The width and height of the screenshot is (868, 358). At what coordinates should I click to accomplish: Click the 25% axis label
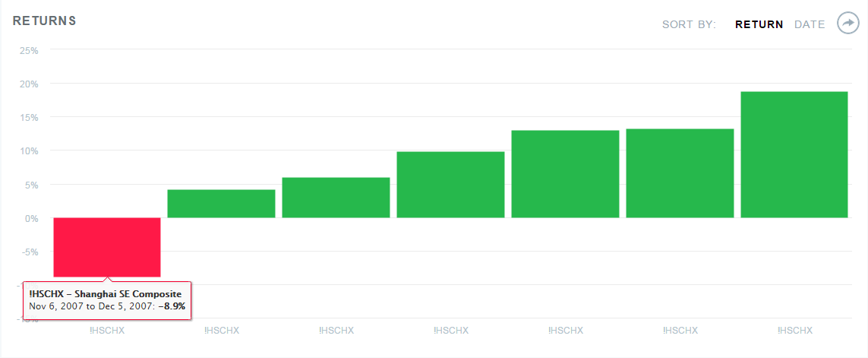coord(27,50)
